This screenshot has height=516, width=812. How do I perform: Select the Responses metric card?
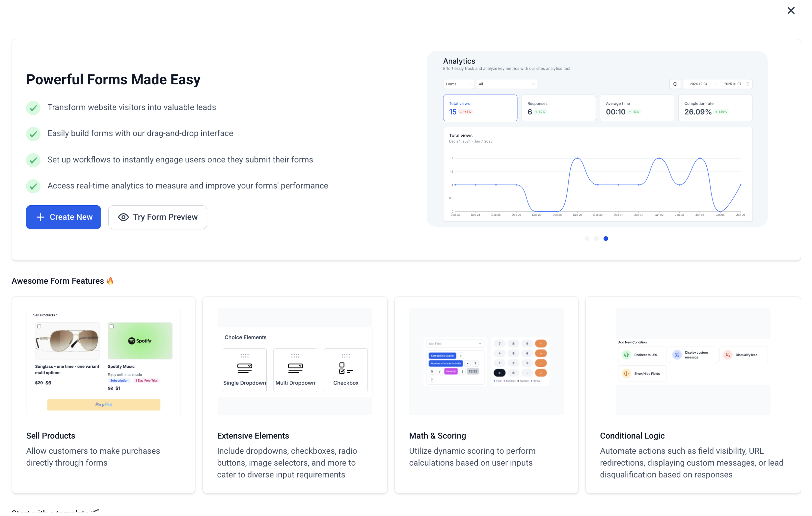558,108
